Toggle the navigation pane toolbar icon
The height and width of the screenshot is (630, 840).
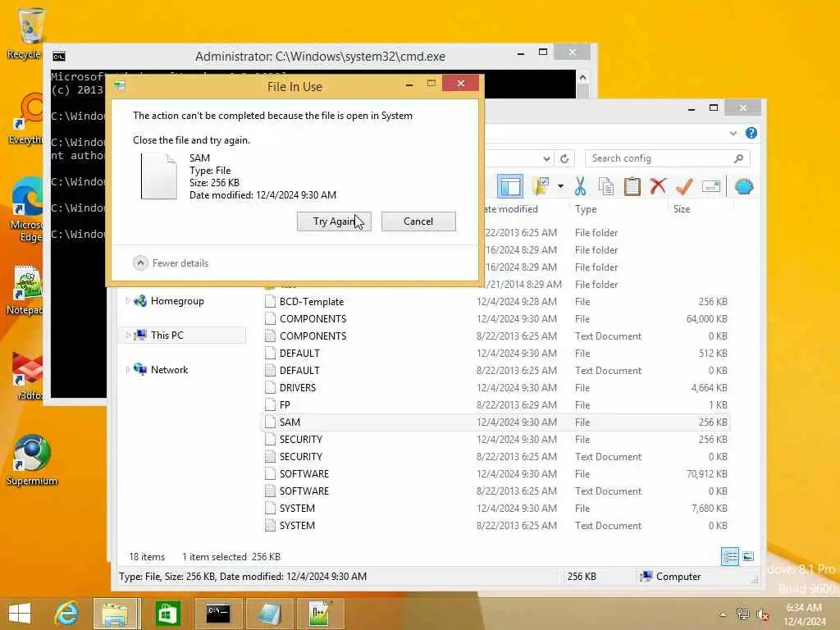[x=510, y=186]
